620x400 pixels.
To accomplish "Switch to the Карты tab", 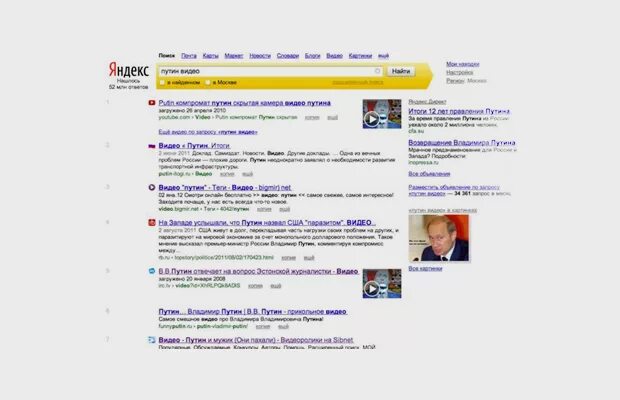I will (210, 56).
